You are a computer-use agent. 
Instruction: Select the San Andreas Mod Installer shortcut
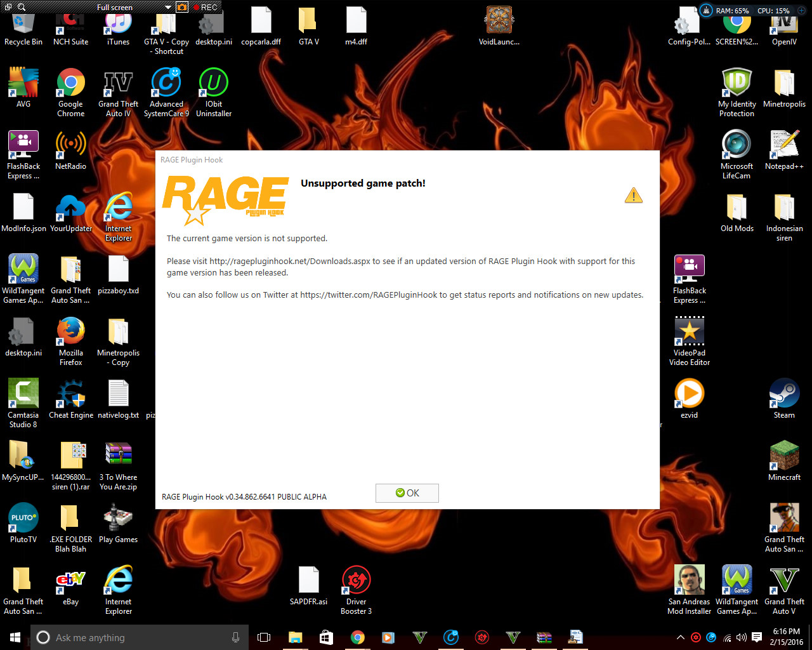click(x=689, y=591)
